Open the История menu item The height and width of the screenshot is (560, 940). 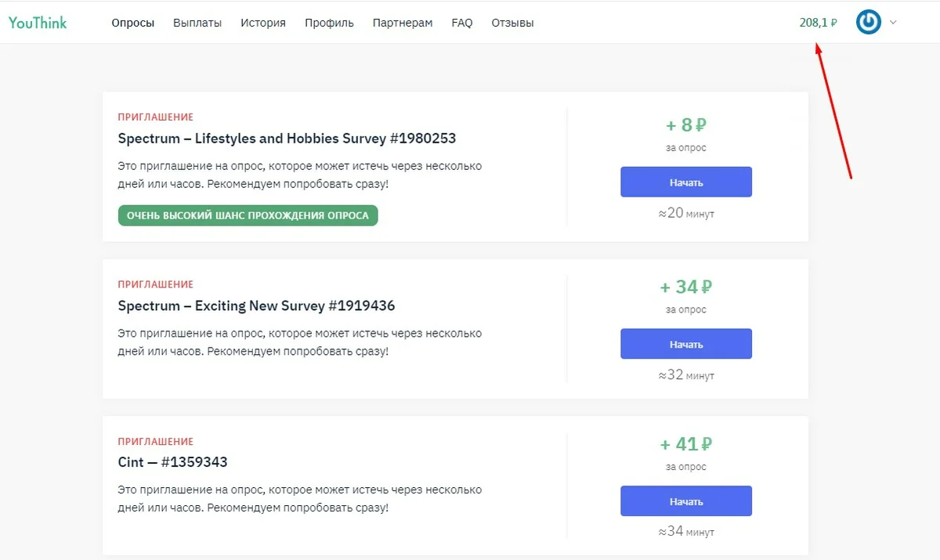263,23
